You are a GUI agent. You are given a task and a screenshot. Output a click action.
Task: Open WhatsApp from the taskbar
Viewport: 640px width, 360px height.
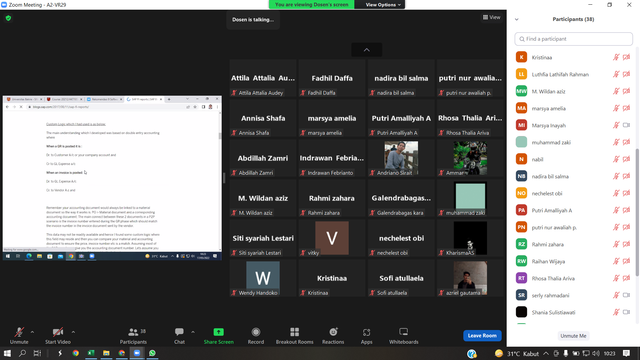(152, 353)
